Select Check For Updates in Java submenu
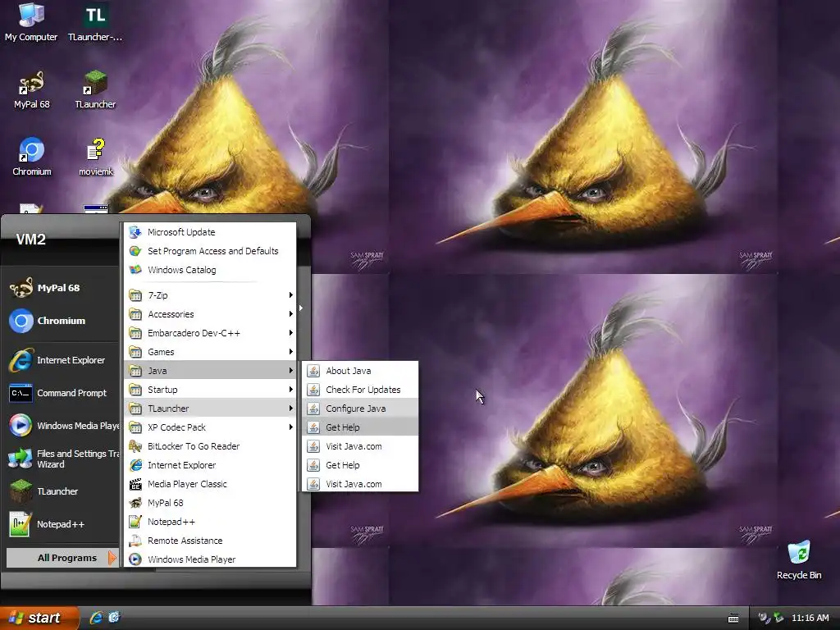 (x=361, y=390)
